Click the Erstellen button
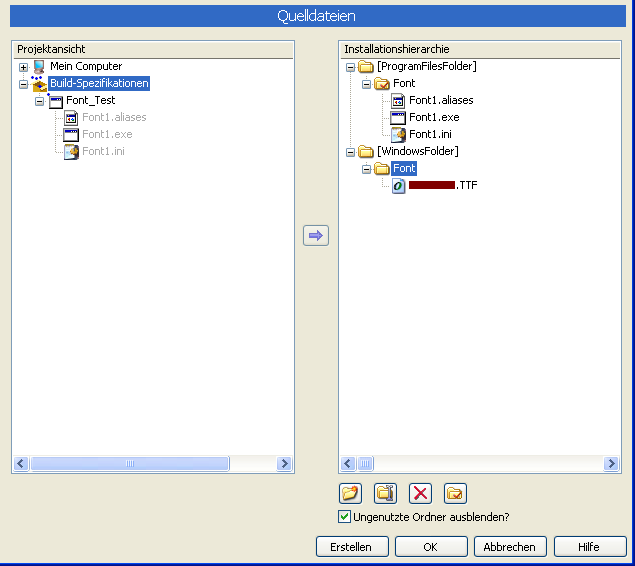This screenshot has width=635, height=566. [x=352, y=547]
